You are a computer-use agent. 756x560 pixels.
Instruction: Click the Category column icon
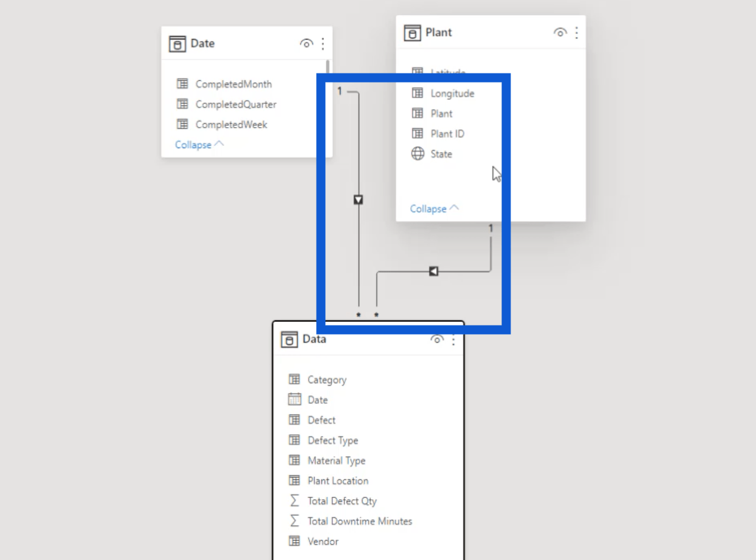[294, 379]
